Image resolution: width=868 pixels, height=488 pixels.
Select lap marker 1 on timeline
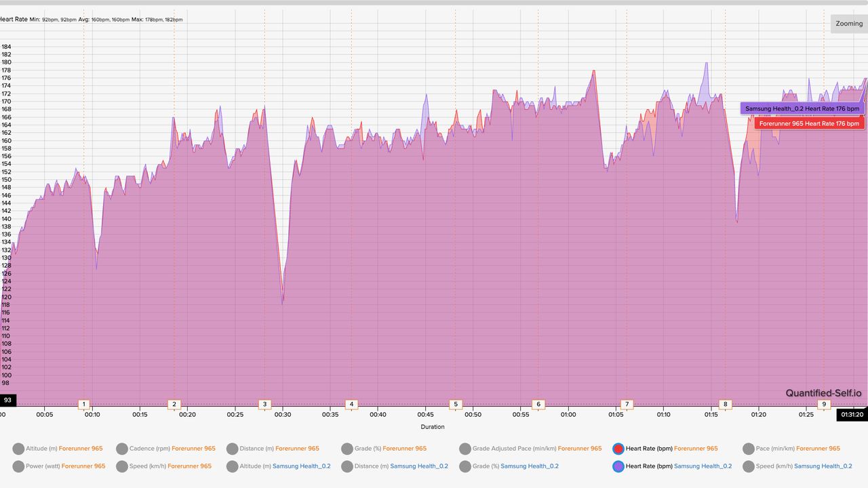[x=84, y=405]
